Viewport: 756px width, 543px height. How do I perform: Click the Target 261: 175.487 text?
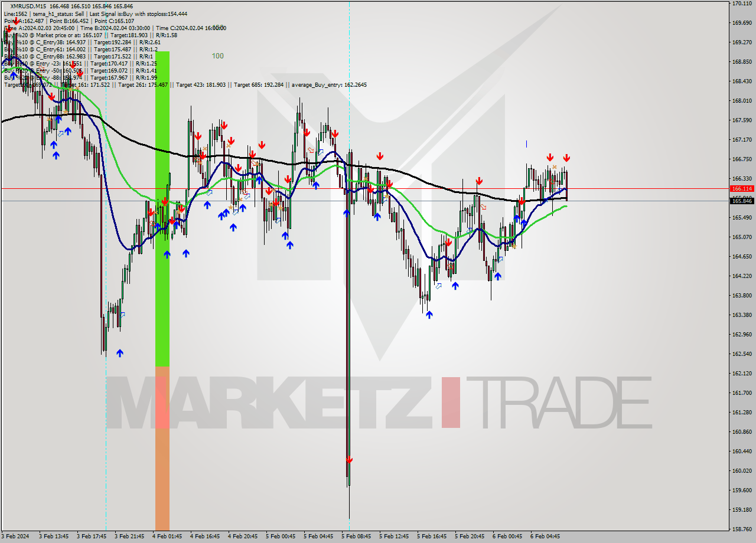coord(143,85)
